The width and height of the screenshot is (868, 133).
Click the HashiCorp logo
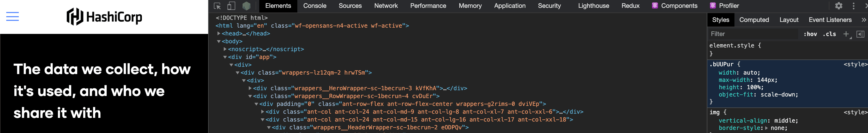[104, 17]
